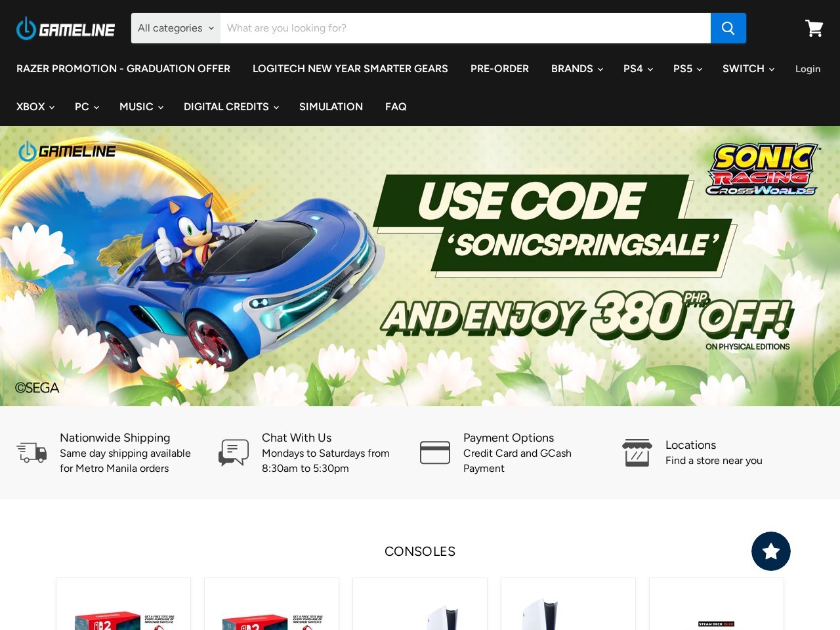
Task: Expand the XBOX menu
Action: click(x=35, y=106)
